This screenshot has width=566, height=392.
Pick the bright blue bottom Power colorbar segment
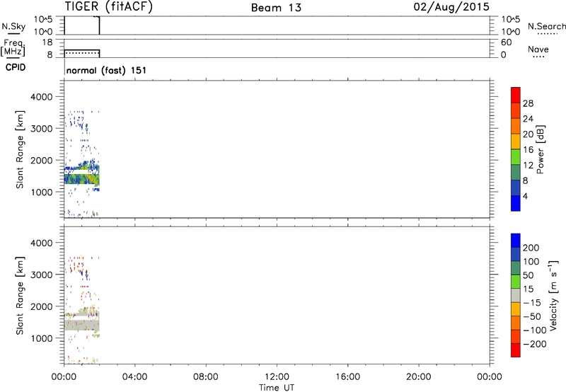516,203
